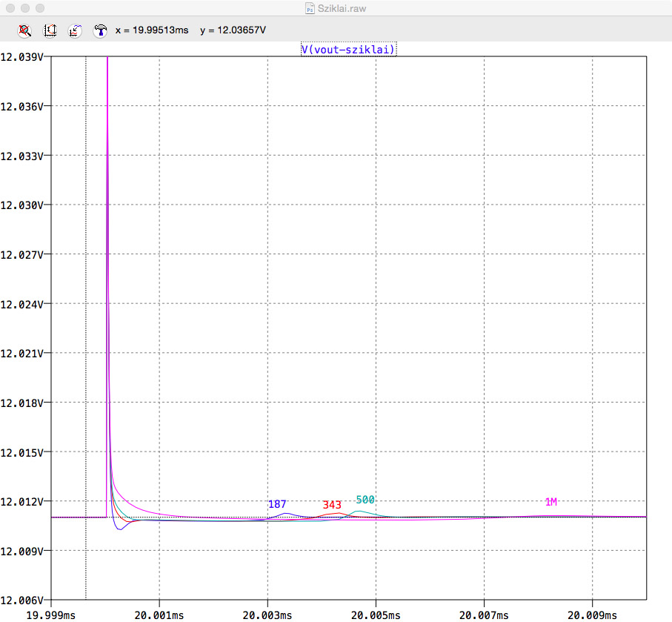Click the Autorange Y-axis toolbar icon
The width and height of the screenshot is (672, 622).
click(x=50, y=30)
